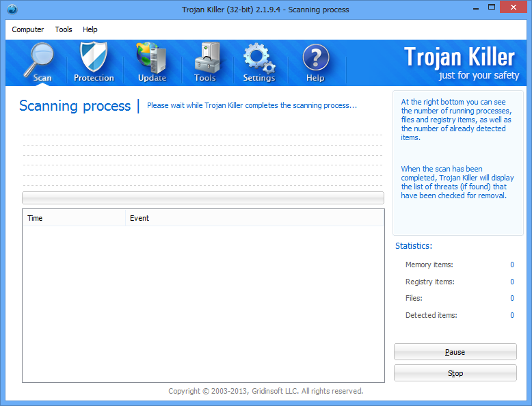This screenshot has width=532, height=406.
Task: Click the Memory items count value
Action: (x=512, y=265)
